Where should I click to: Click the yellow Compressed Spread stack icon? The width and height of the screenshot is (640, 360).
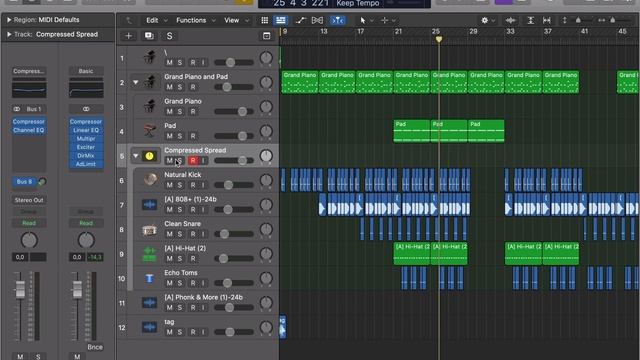(x=149, y=156)
